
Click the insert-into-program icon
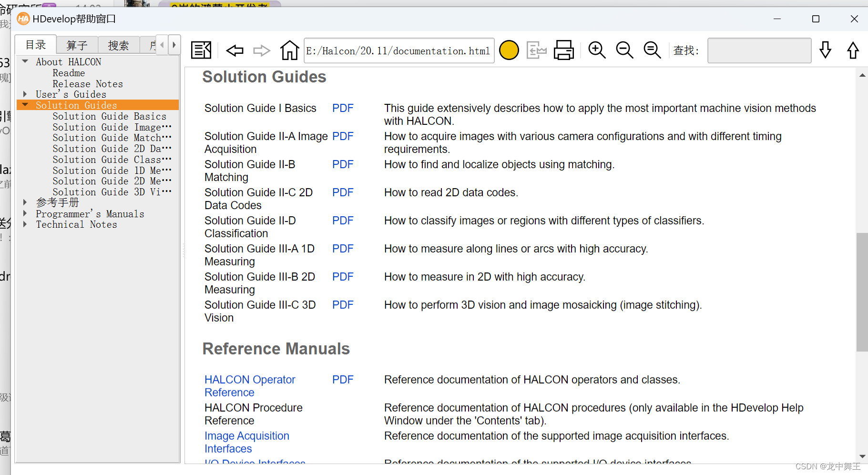point(536,50)
